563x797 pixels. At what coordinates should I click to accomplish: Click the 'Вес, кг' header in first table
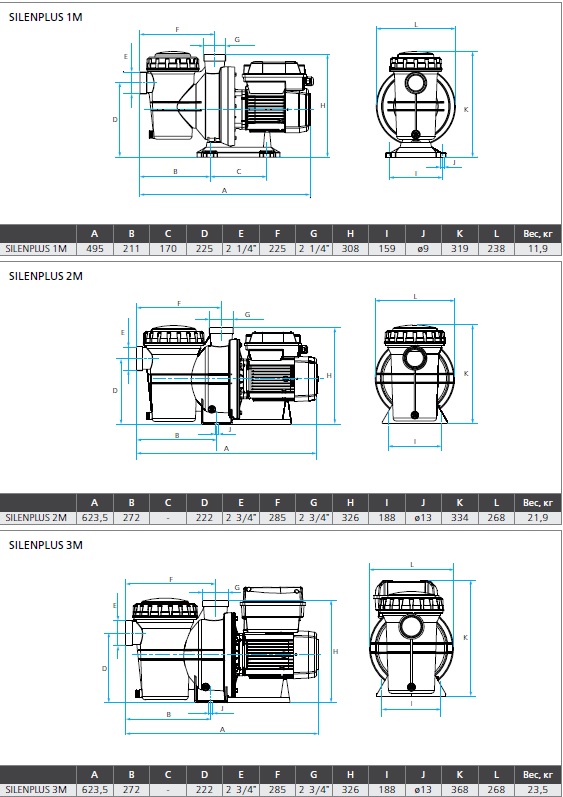point(538,234)
